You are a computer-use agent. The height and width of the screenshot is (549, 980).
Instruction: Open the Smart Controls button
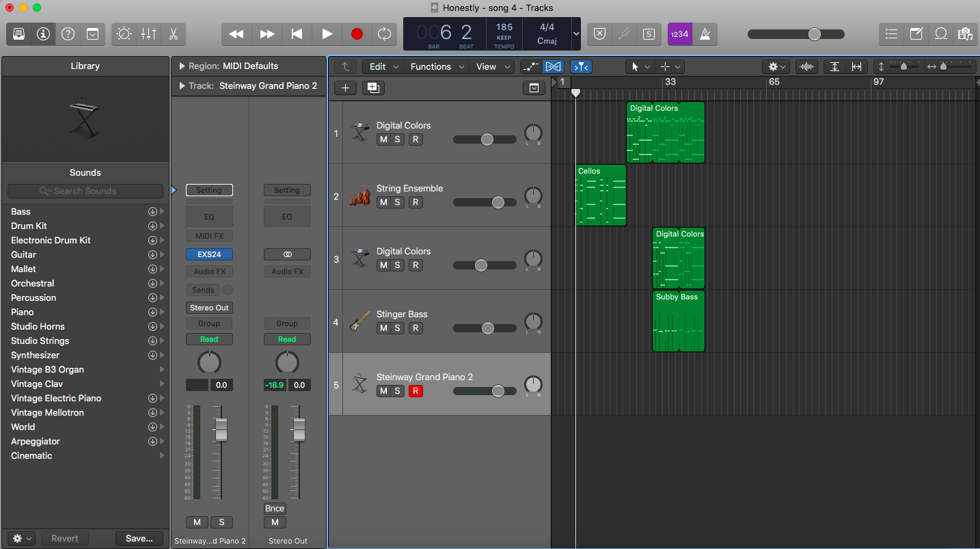tap(124, 34)
